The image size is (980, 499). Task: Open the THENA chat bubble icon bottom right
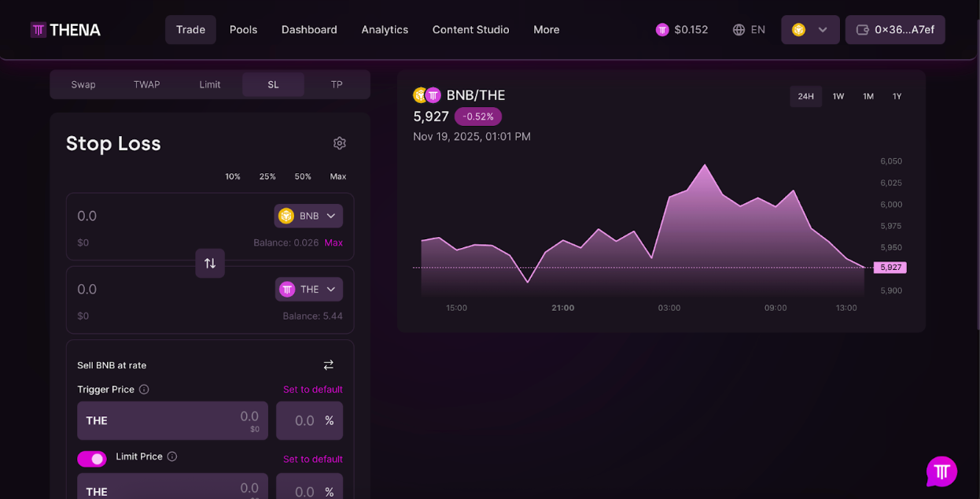(x=941, y=471)
